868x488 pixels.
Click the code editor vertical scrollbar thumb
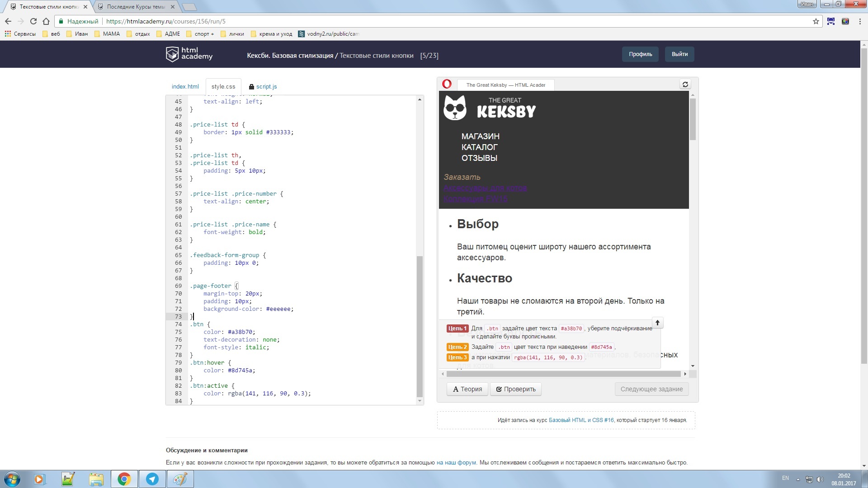tap(420, 326)
